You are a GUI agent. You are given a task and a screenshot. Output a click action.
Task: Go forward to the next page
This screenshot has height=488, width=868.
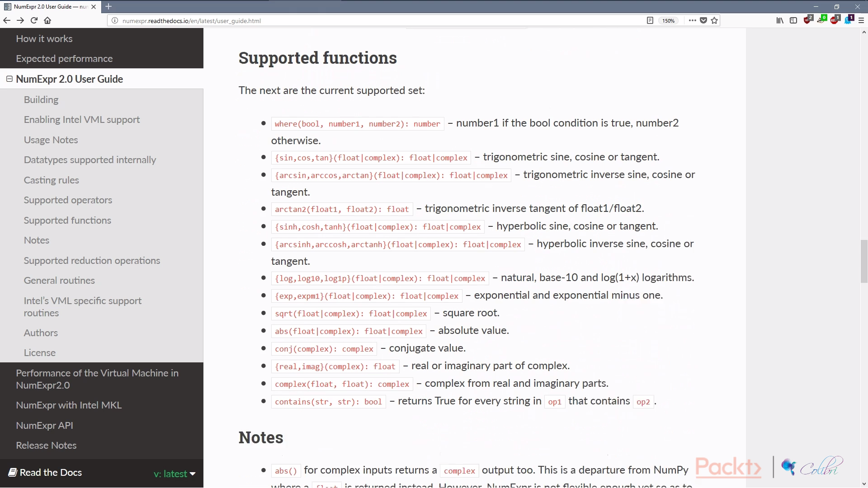point(20,20)
